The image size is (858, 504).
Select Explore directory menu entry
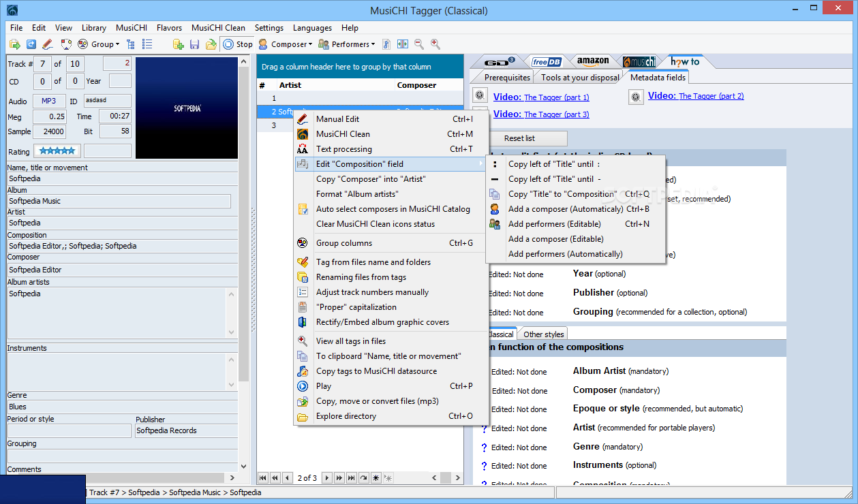(391, 416)
